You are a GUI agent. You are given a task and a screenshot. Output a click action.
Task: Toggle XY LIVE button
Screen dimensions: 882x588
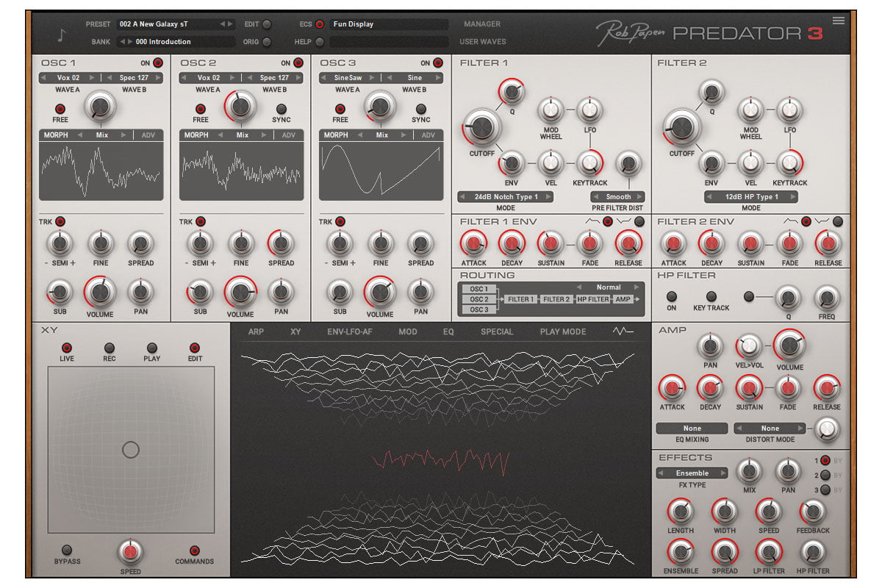point(67,348)
